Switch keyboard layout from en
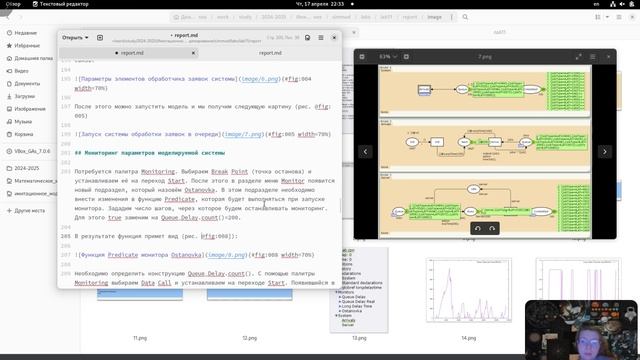The height and width of the screenshot is (360, 640). click(596, 4)
